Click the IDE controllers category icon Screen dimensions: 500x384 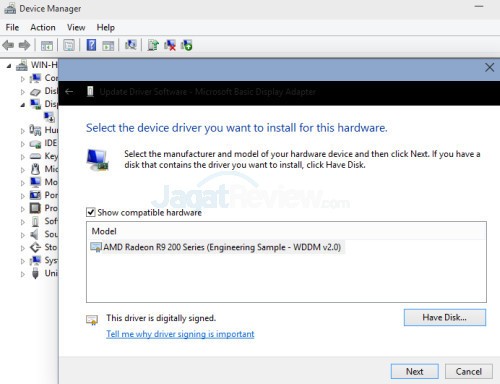(x=35, y=143)
